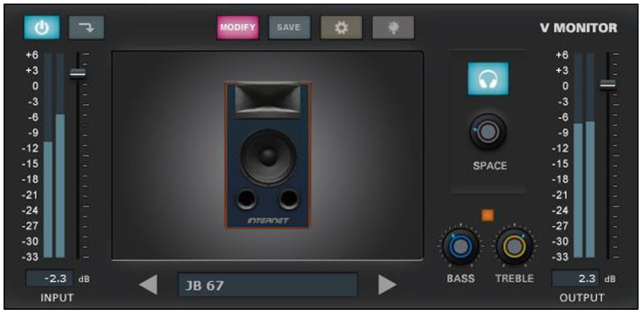The width and height of the screenshot is (644, 314).
Task: Go to next speaker with right arrow
Action: (x=387, y=285)
